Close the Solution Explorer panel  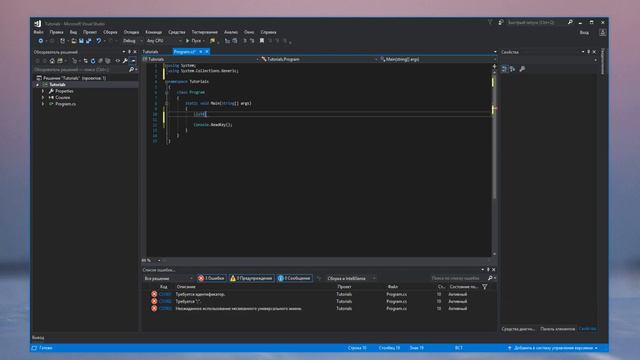(135, 52)
